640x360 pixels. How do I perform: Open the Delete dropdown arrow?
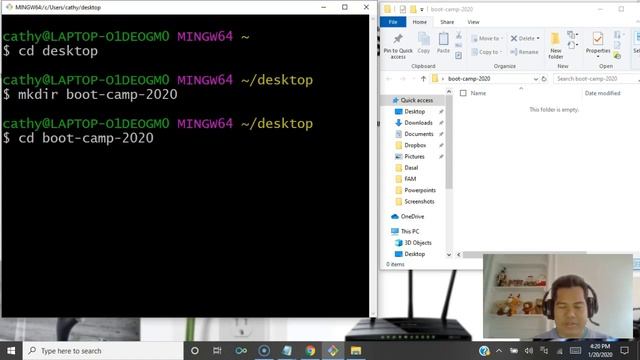coord(538,38)
